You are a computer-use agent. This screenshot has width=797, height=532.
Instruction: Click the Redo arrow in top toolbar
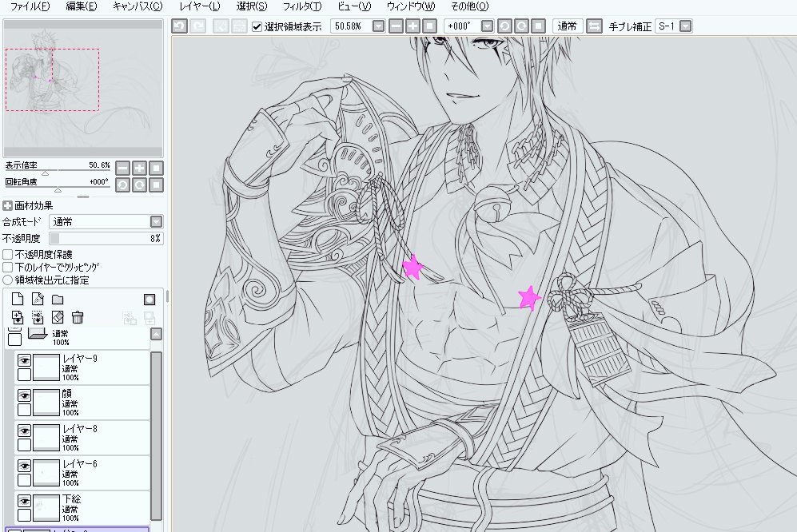197,26
